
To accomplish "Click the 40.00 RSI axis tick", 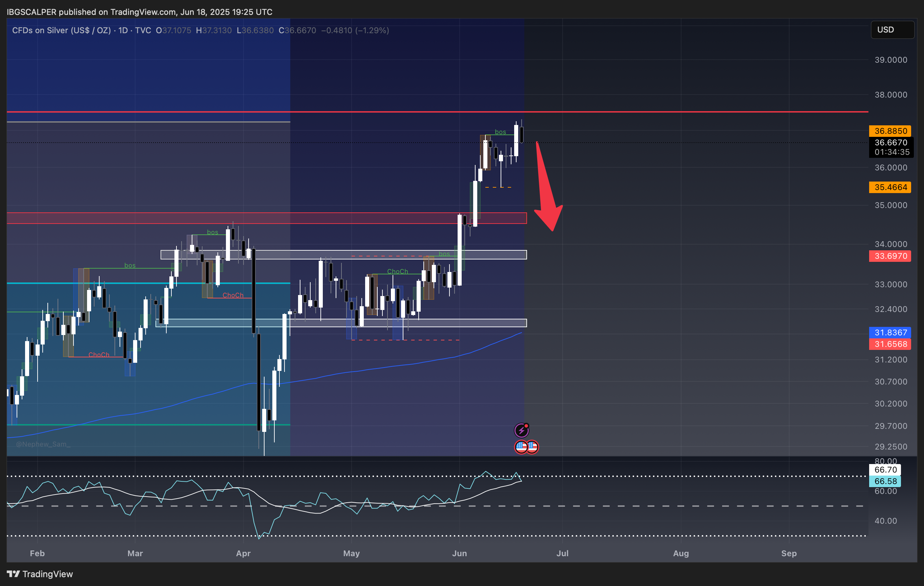I will tap(886, 521).
